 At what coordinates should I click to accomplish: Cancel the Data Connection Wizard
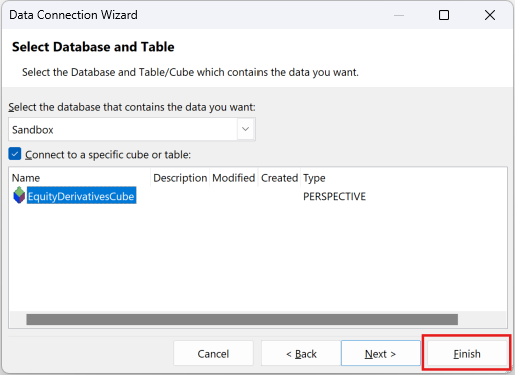coord(213,353)
